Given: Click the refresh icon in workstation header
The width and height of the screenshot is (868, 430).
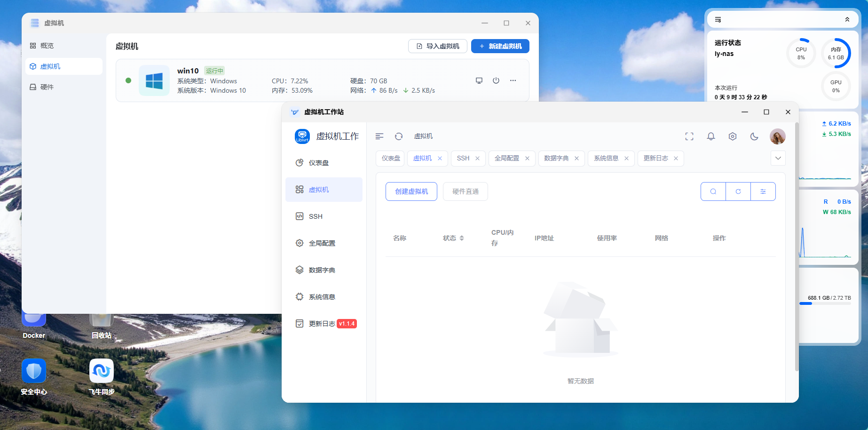Looking at the screenshot, I should [x=399, y=136].
